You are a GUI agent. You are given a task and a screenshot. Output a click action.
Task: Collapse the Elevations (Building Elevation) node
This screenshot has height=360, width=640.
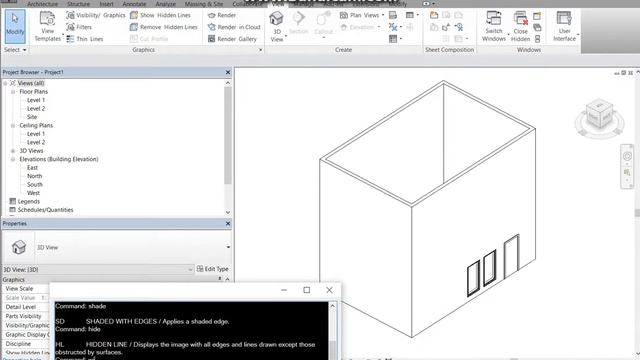click(x=13, y=159)
